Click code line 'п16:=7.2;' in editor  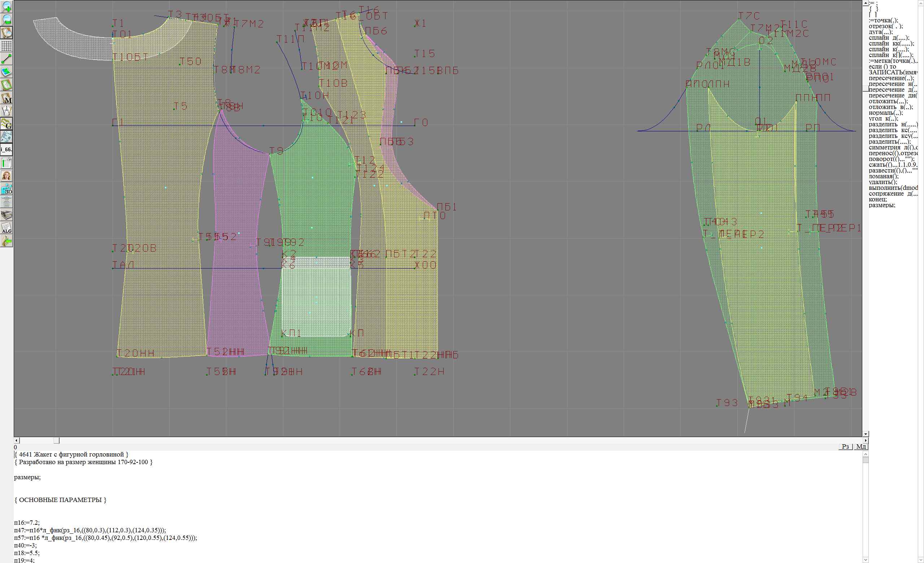[x=27, y=523]
